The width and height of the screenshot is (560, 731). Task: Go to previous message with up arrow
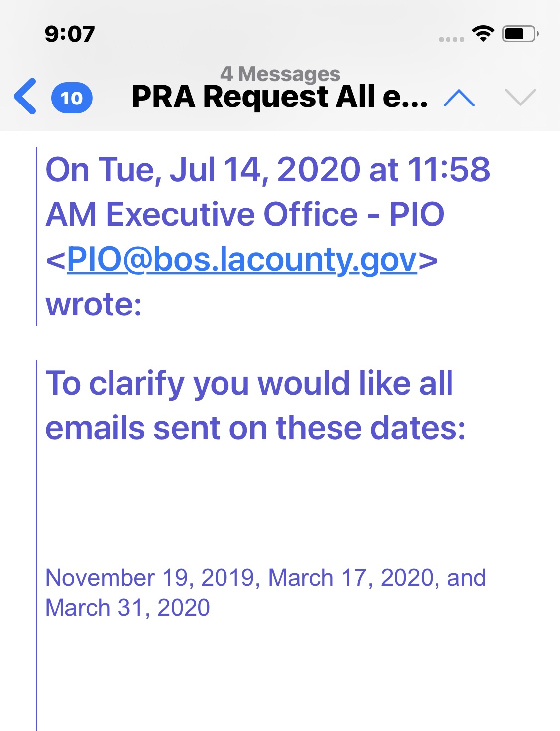(459, 98)
